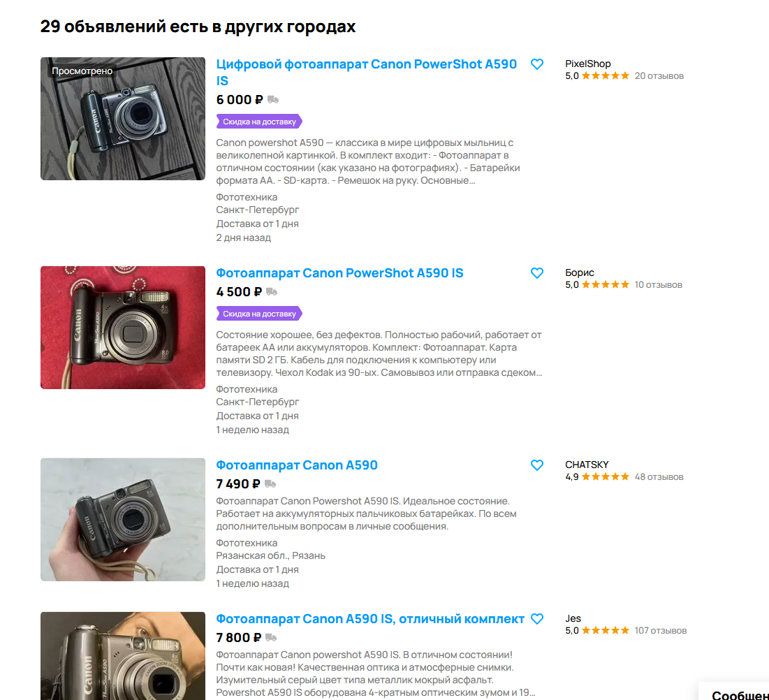Open the Фотоаппарат Canon A590 listing title

(297, 465)
